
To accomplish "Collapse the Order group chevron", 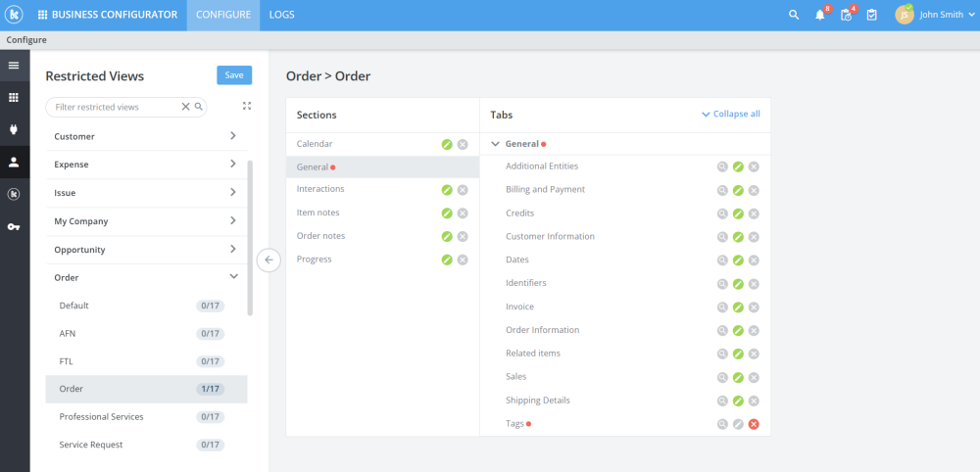I will click(234, 276).
